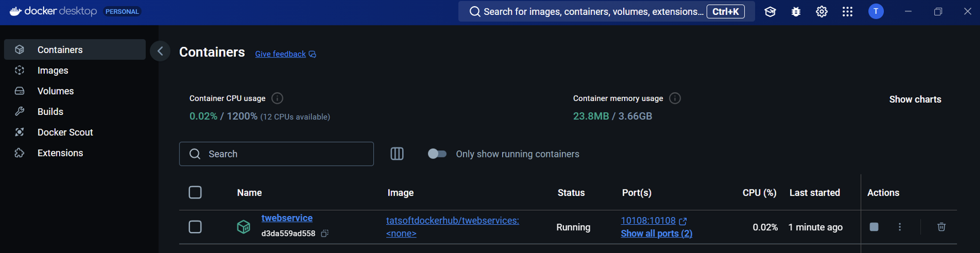Open the troubleshoot bug icon
This screenshot has width=980, height=253.
tap(796, 12)
